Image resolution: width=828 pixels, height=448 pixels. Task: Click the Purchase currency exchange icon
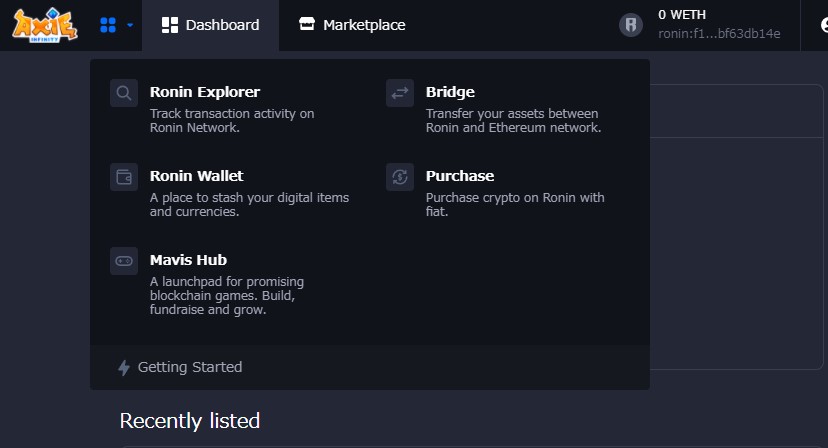point(400,177)
